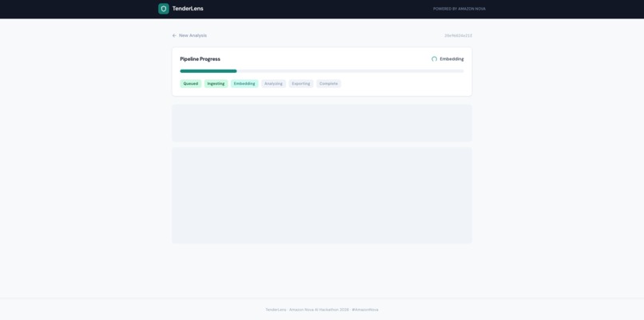Select the Embedding stage chip
Viewport: 644px width, 320px height.
[244, 83]
